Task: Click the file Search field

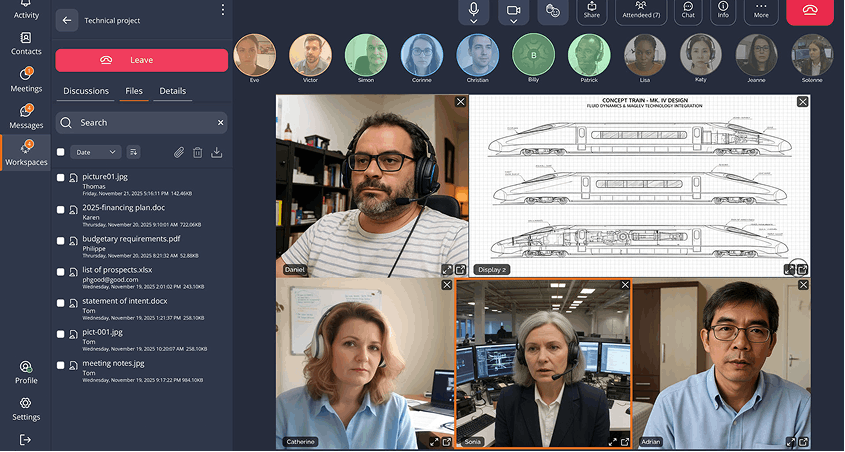Action: pos(140,122)
